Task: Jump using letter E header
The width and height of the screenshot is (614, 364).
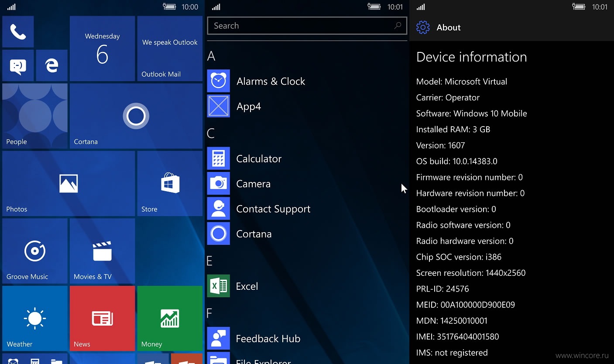Action: (x=209, y=261)
